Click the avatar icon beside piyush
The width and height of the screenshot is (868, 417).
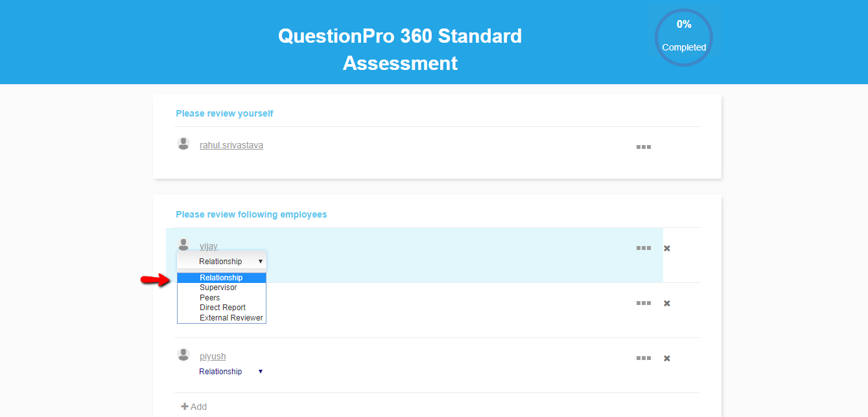[183, 355]
